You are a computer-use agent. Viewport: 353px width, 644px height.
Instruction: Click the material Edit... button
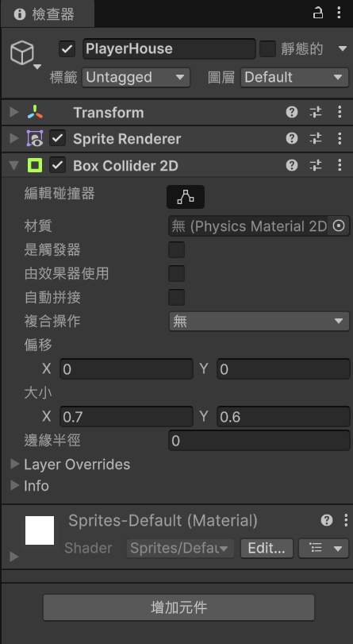267,549
